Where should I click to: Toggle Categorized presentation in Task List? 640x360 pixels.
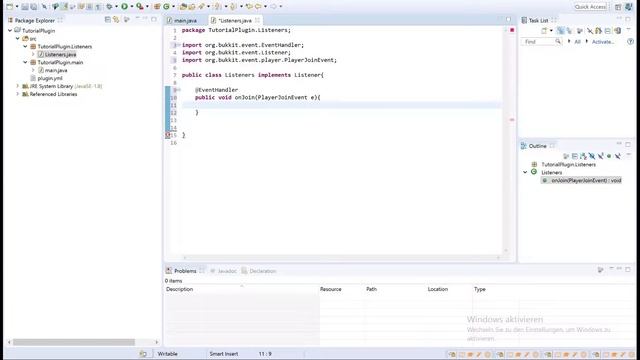click(561, 31)
